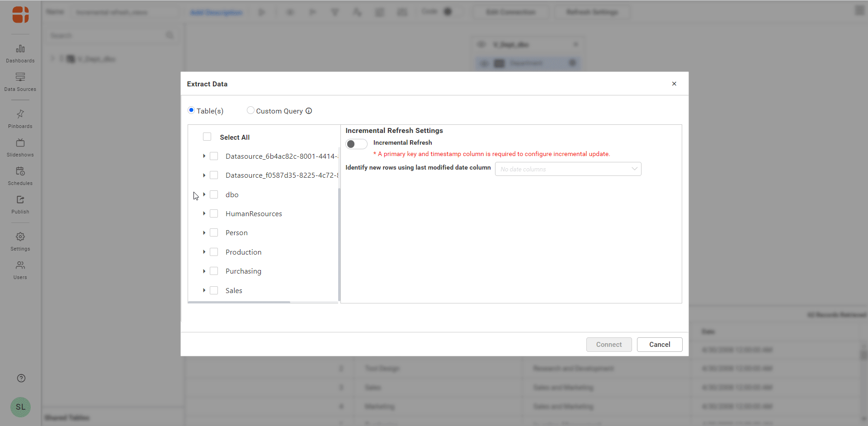The width and height of the screenshot is (868, 426).
Task: Select the Production tree item
Action: 243,252
